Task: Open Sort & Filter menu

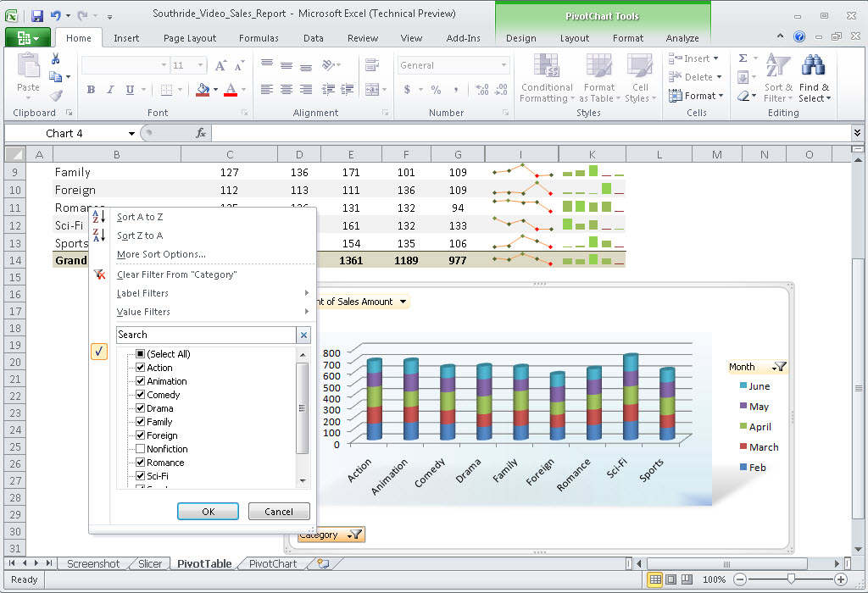Action: [x=778, y=78]
